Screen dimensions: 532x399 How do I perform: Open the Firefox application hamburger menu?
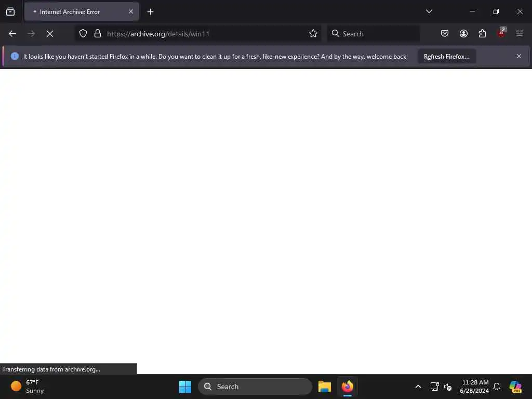(x=520, y=33)
